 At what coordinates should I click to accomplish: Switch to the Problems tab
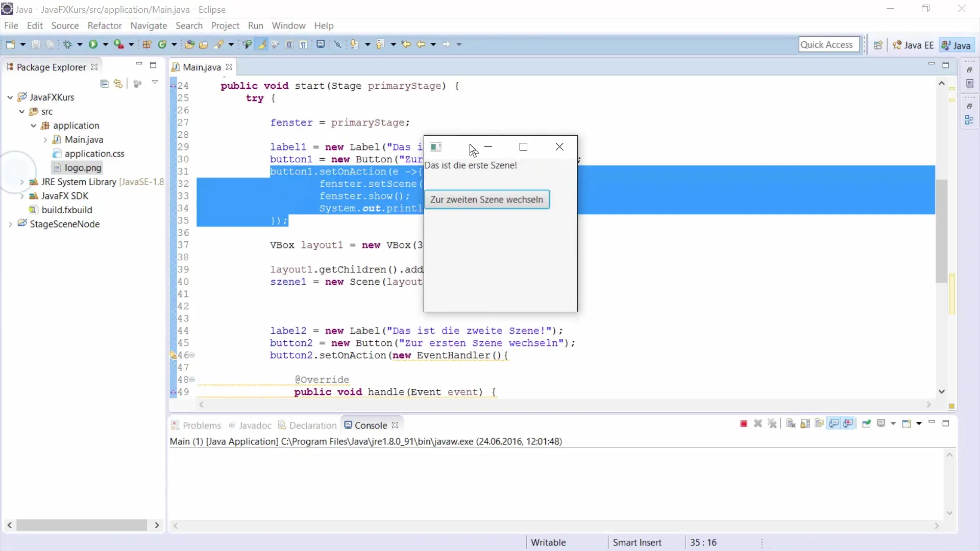point(196,425)
